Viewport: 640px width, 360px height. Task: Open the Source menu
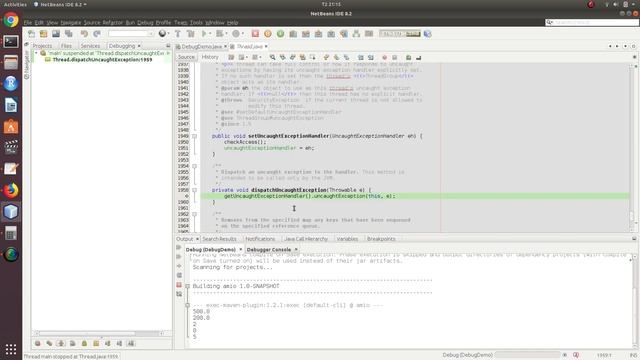[91, 22]
